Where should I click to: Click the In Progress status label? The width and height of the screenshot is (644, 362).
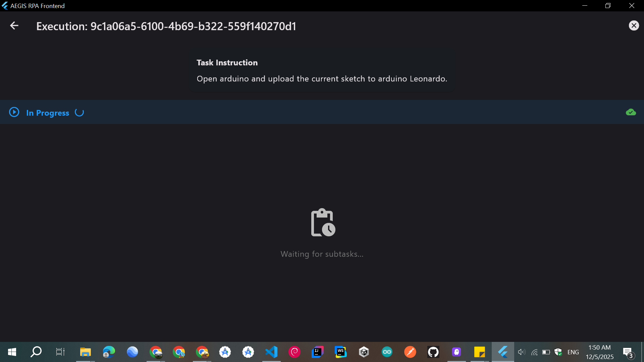coord(48,113)
